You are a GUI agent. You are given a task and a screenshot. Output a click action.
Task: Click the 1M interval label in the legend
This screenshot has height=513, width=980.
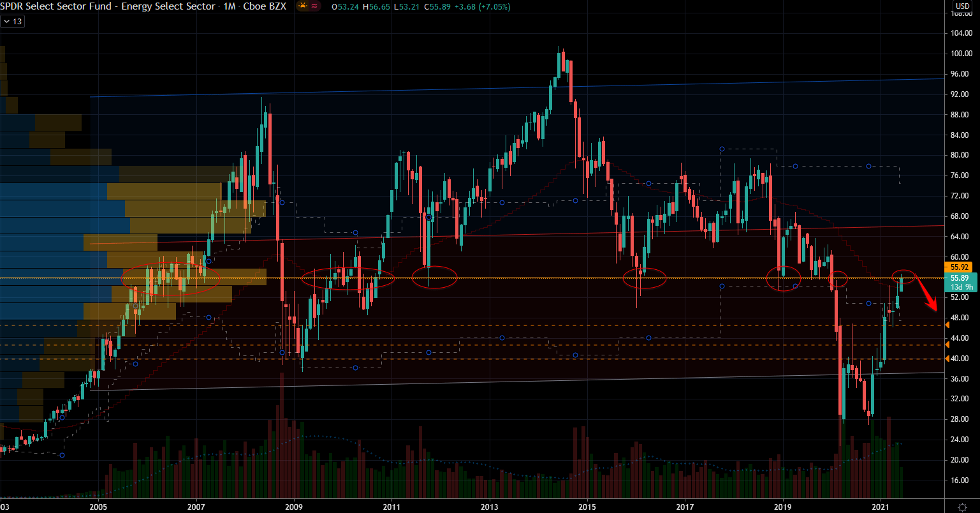[230, 6]
